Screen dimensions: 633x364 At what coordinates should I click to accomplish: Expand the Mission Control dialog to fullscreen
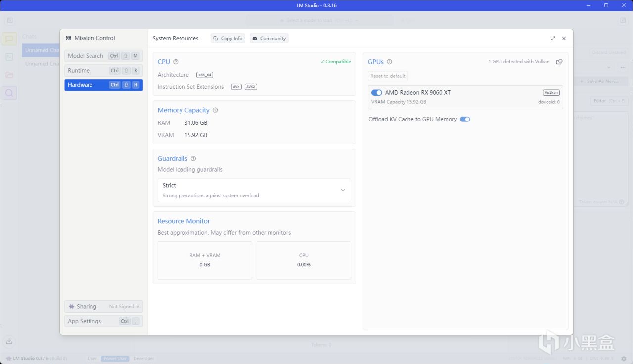[x=553, y=38]
